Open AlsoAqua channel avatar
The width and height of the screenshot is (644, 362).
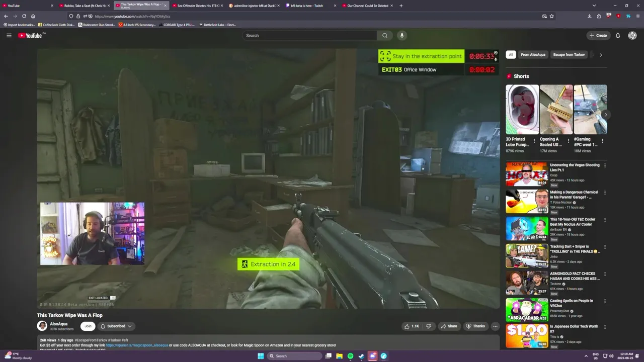pyautogui.click(x=42, y=326)
